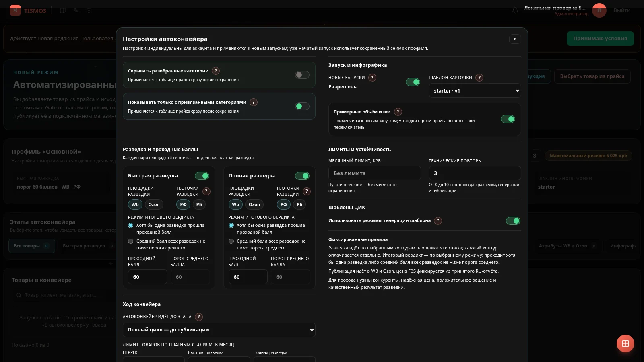Expand the "Полный цикл — до публикации" dropdown

[219, 330]
